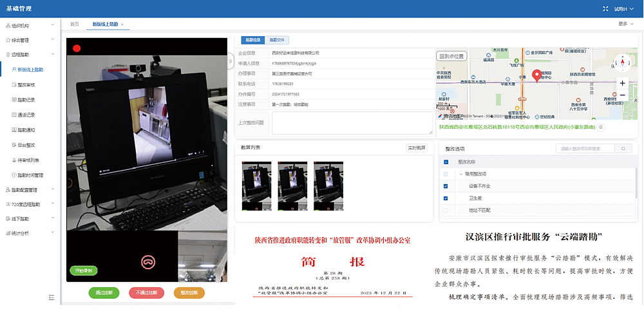Zoom in the map with plus button
Viewport: 644px width, 311px height.
pos(622,83)
